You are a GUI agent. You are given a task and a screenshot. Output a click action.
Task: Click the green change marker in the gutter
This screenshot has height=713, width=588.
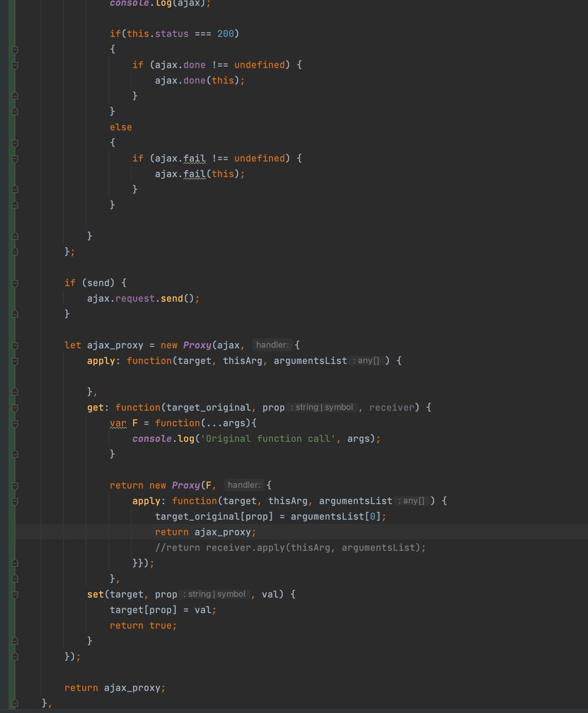pyautogui.click(x=12, y=356)
